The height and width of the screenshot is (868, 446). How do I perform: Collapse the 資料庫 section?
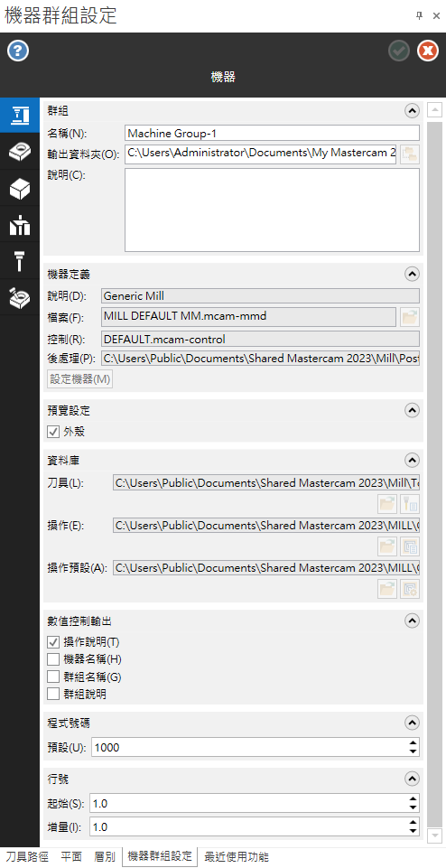tap(412, 460)
